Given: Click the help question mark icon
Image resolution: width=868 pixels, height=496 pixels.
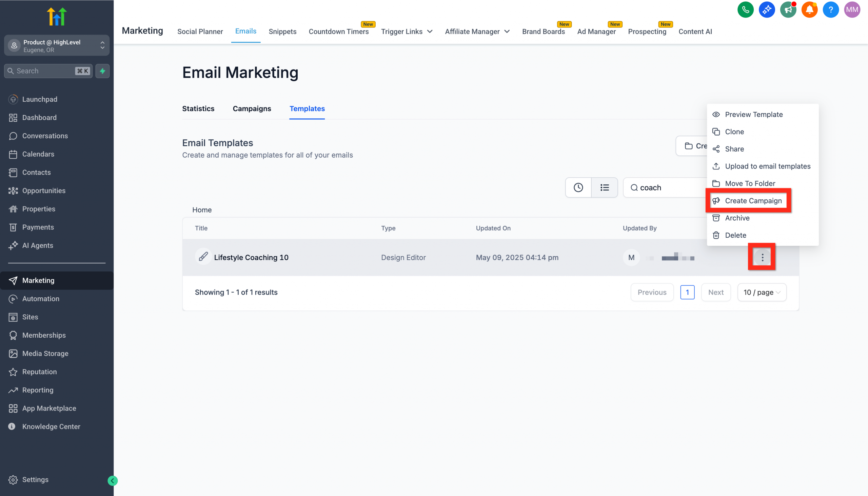Looking at the screenshot, I should (830, 9).
